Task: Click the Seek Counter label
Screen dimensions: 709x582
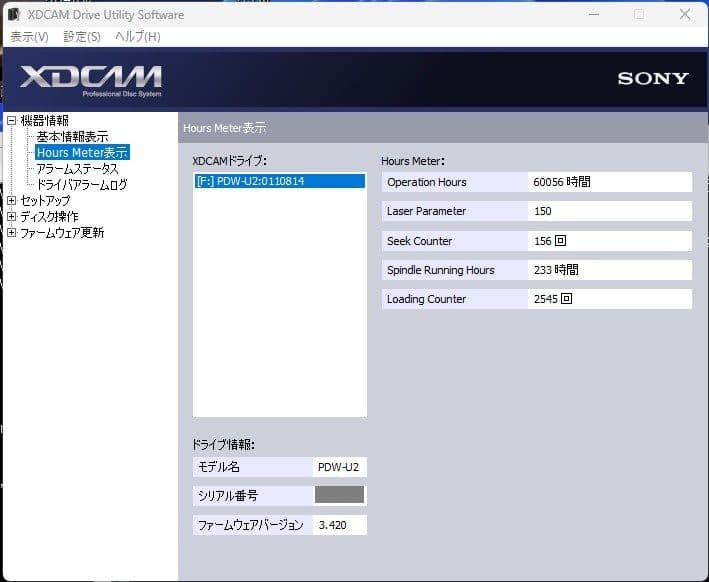Action: (x=419, y=241)
